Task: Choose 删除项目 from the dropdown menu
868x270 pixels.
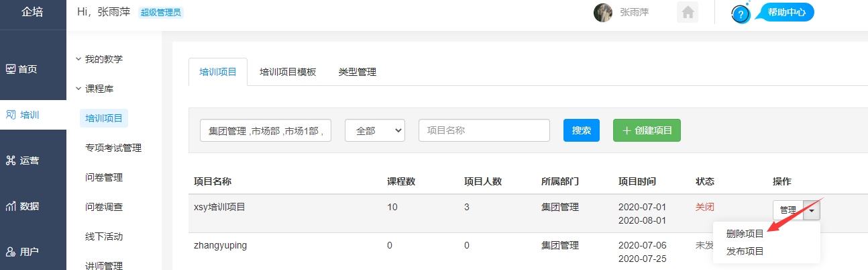Action: (x=745, y=234)
